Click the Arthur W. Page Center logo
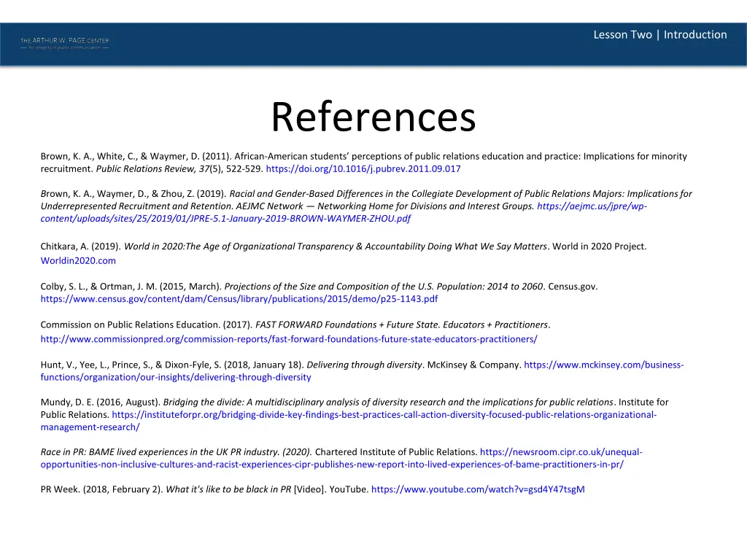Viewport: 747px width, 560px height. click(x=65, y=43)
